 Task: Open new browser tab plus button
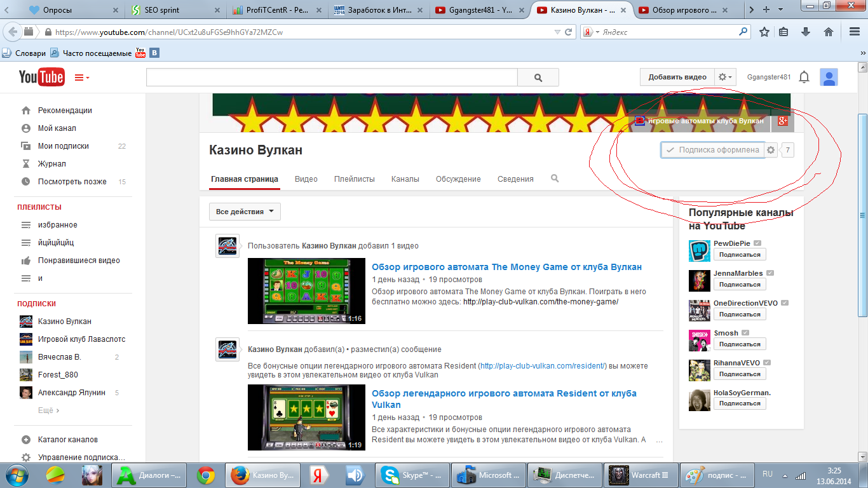pos(766,10)
